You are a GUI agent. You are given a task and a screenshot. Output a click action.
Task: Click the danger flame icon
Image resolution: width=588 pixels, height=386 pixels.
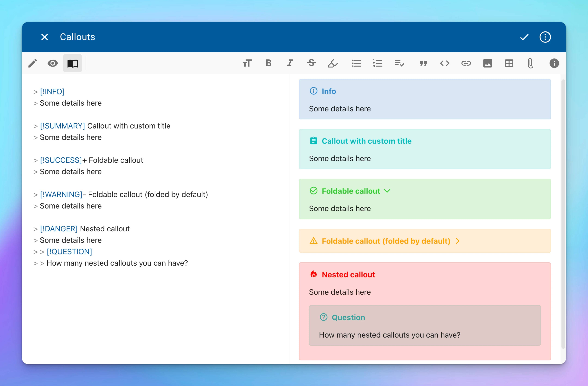[x=313, y=274]
